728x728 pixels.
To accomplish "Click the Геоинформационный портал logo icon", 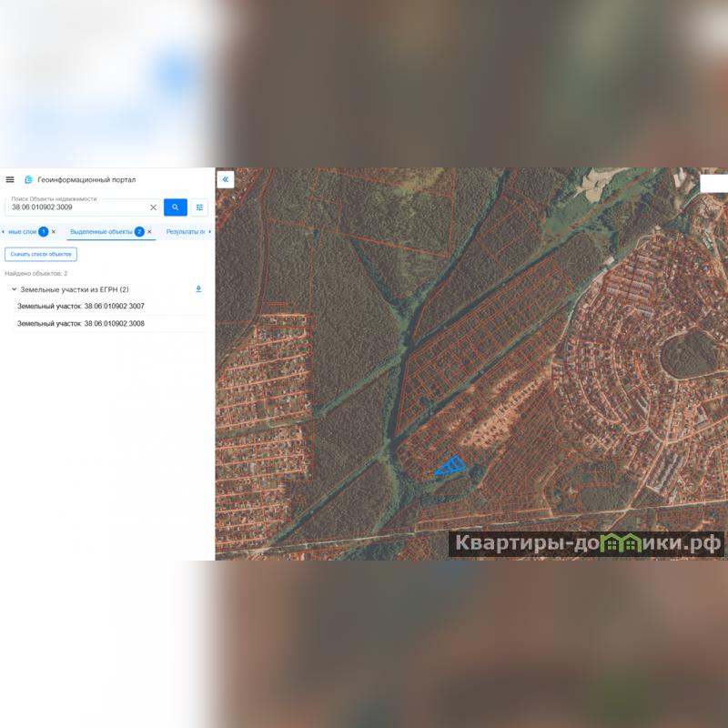I will click(28, 179).
